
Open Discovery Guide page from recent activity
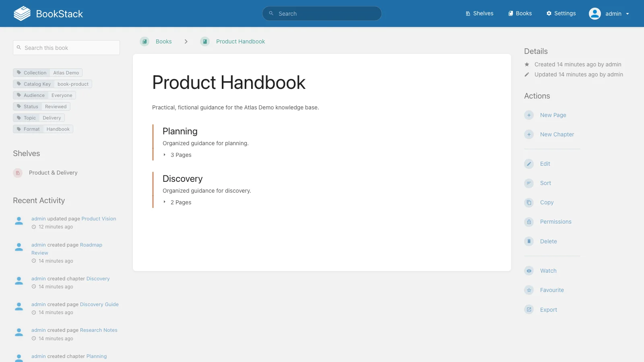99,304
